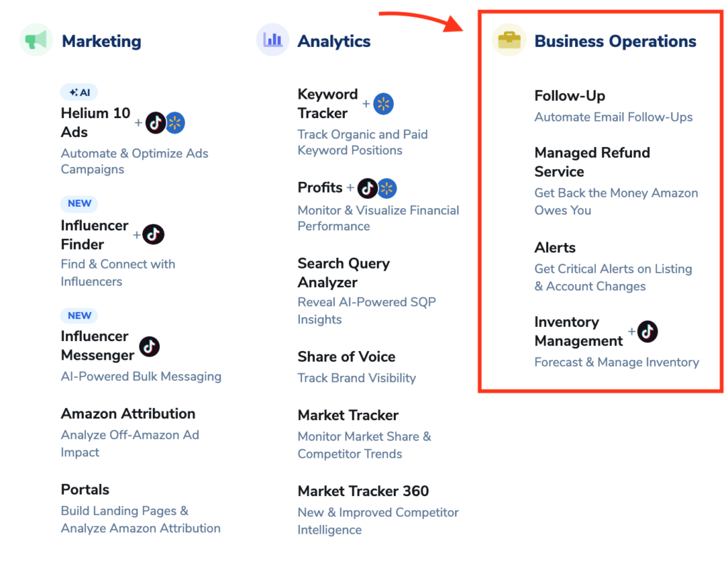Go to Amazon Attribution
Screen dimensions: 728x582
[x=128, y=414]
